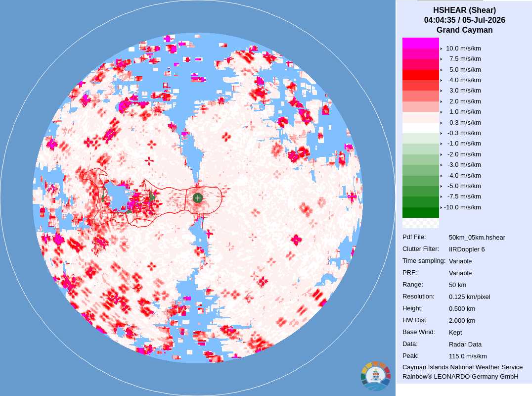Click the Grand Cayman station label

point(464,30)
